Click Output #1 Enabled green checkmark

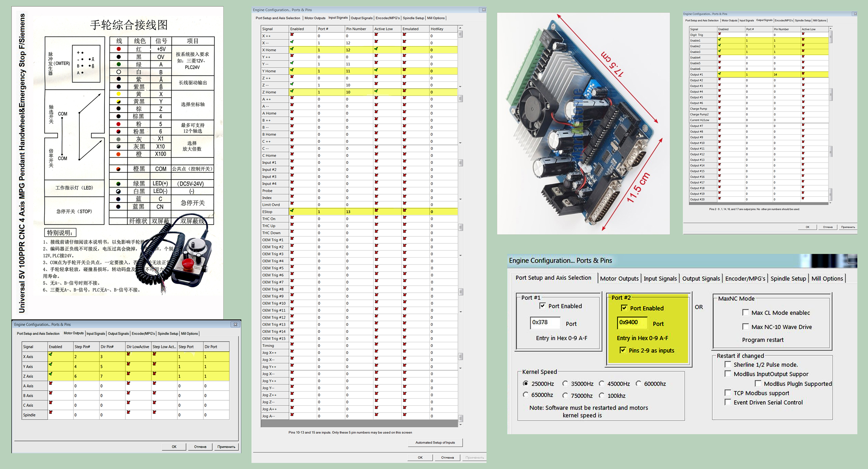(x=719, y=74)
